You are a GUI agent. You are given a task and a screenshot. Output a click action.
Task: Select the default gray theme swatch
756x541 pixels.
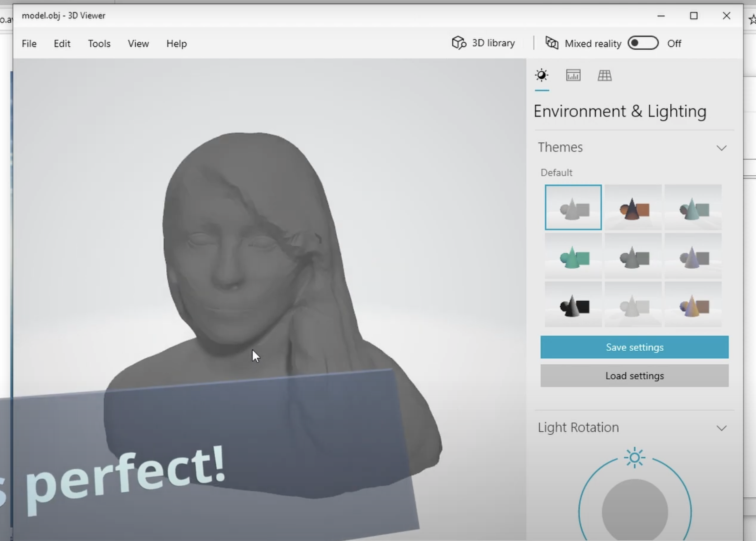point(573,207)
